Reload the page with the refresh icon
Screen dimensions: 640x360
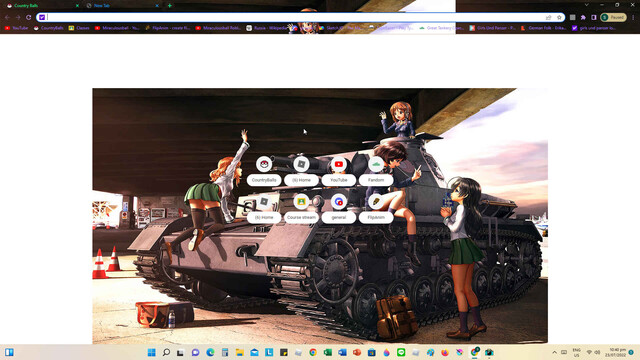[x=29, y=18]
